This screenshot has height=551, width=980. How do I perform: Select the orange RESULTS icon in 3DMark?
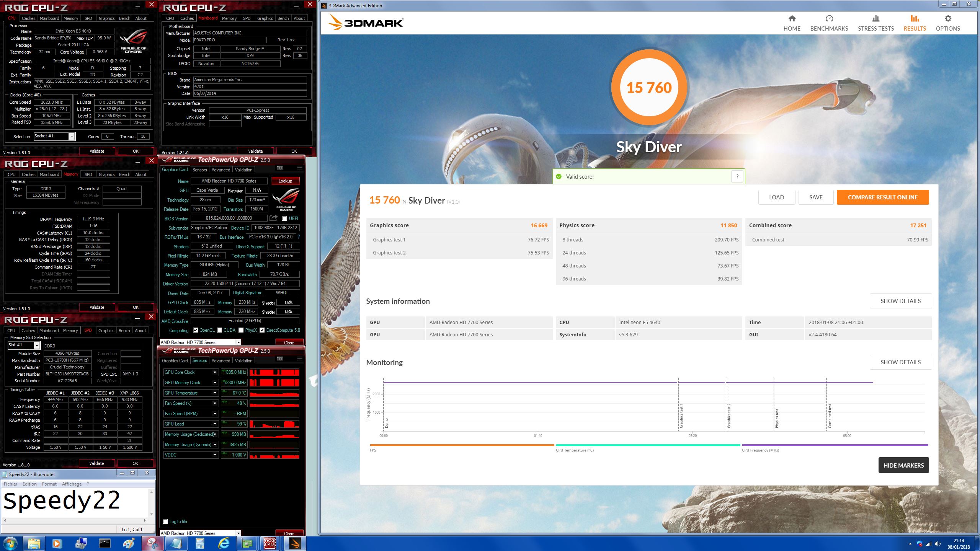coord(915,18)
